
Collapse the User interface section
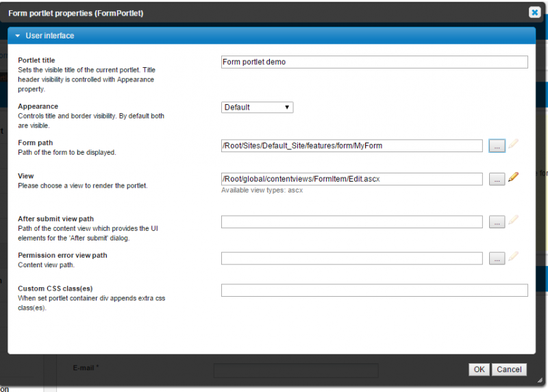pos(18,36)
